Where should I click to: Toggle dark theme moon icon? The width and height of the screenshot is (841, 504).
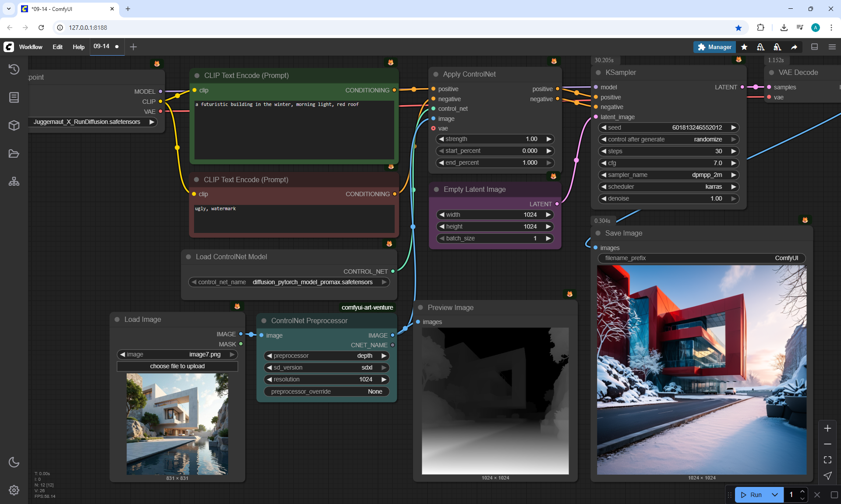[14, 462]
